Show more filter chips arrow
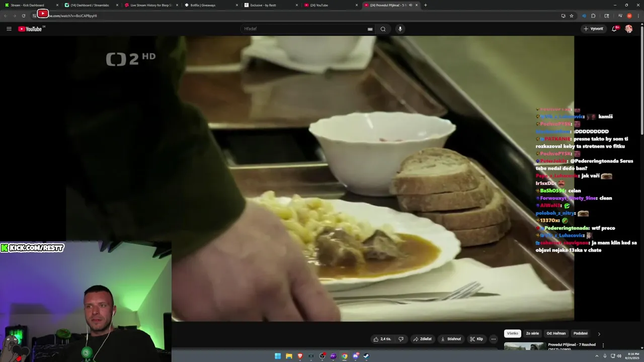The width and height of the screenshot is (644, 362). (x=599, y=334)
